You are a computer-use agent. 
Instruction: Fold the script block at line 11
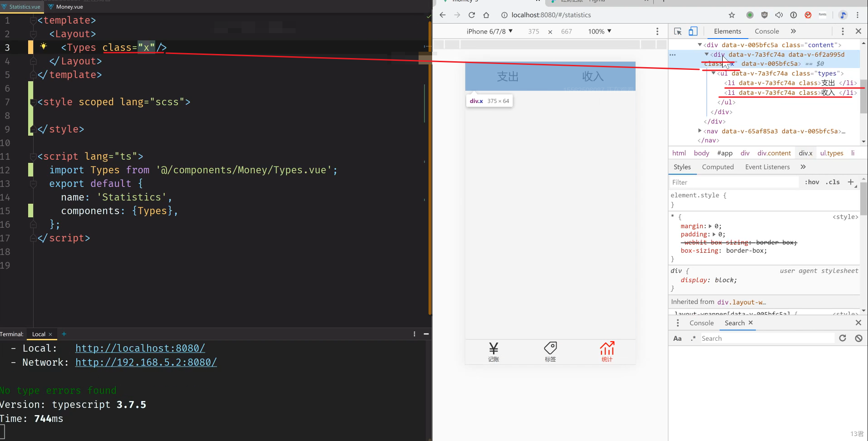[33, 157]
